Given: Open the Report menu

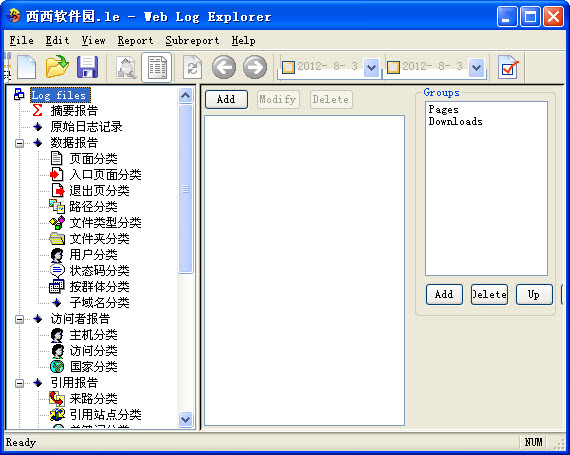Looking at the screenshot, I should pyautogui.click(x=135, y=40).
